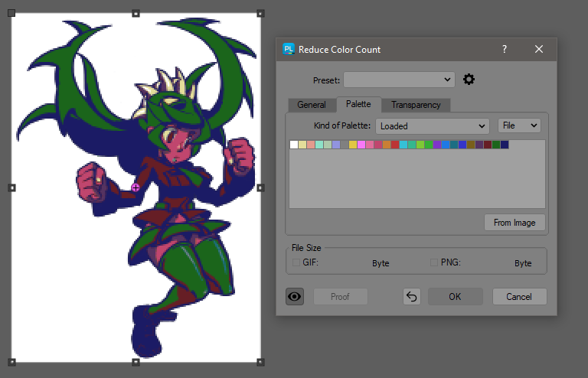Screen dimensions: 588x378
Task: Click the top-center transform handle
Action: click(x=136, y=14)
